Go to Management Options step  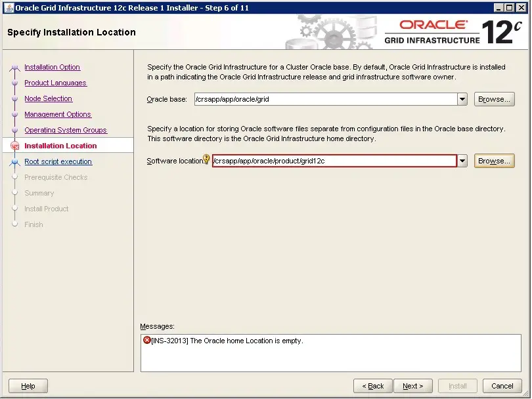click(x=58, y=114)
